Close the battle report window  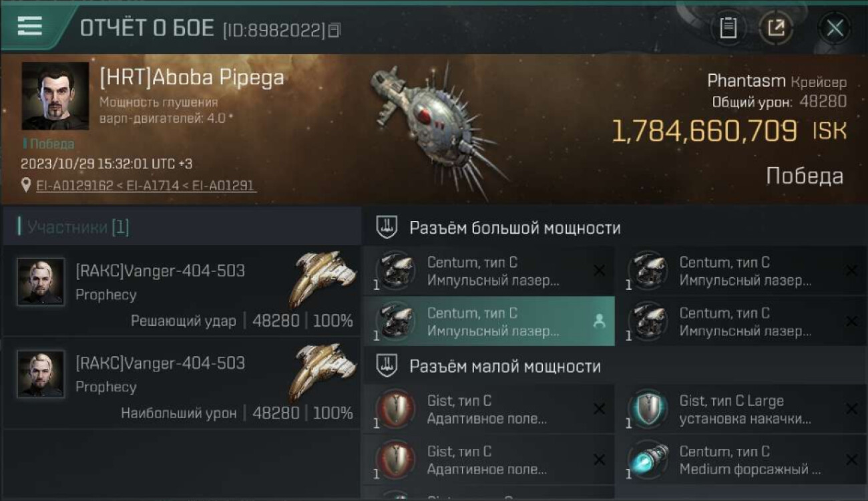[835, 28]
